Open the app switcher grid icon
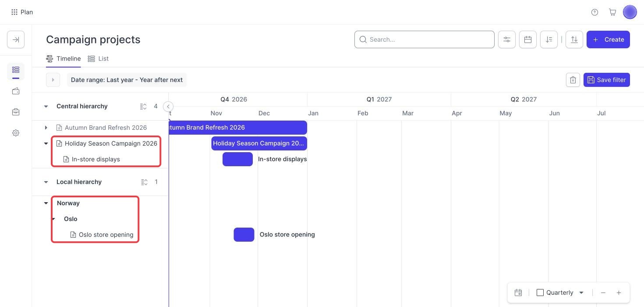 click(14, 12)
